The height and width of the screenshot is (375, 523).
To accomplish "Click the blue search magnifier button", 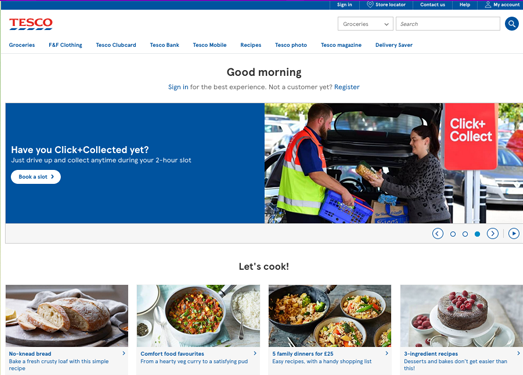I will pyautogui.click(x=511, y=24).
